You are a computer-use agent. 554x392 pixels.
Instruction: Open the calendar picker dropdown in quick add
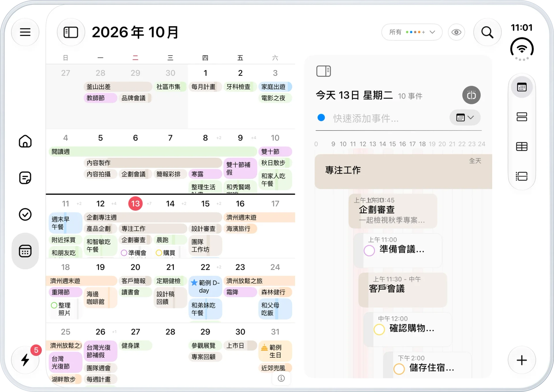coord(465,118)
